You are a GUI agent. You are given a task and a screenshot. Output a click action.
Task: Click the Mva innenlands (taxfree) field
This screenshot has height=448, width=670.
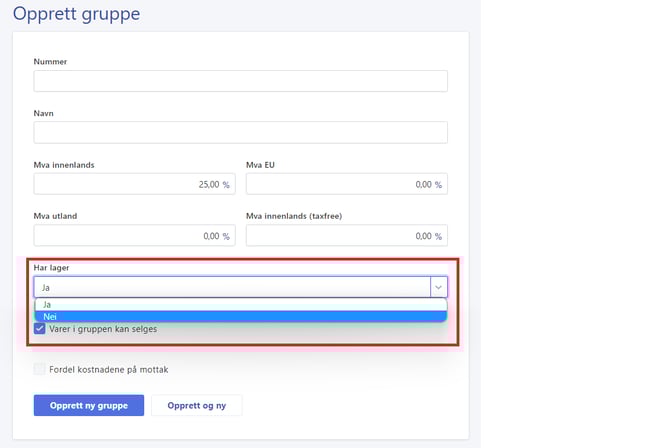point(346,236)
